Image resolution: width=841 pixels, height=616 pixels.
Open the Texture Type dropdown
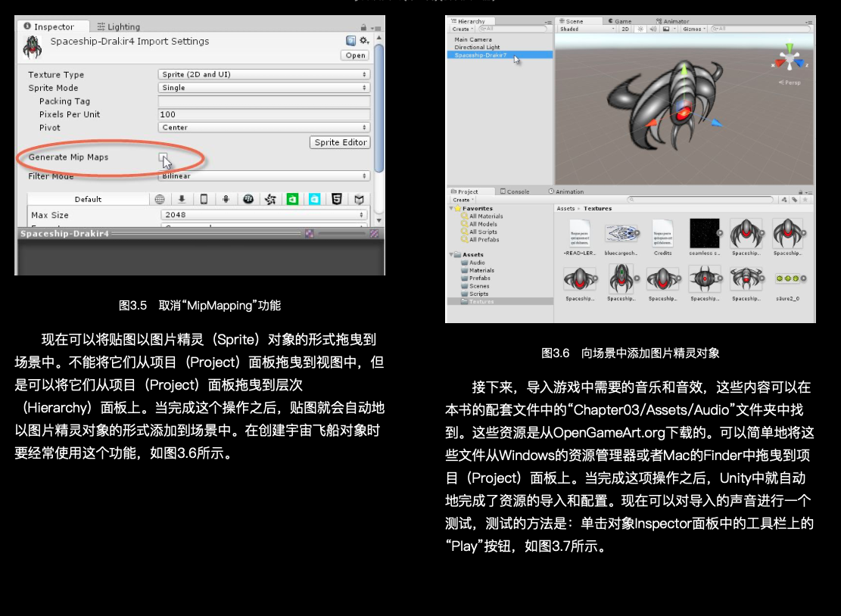click(x=264, y=74)
